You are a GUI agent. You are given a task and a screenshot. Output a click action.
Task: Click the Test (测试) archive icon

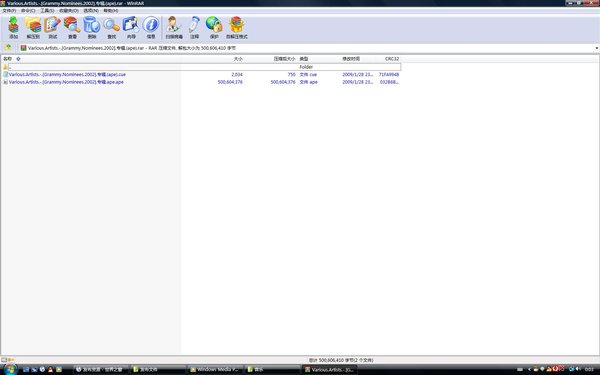coord(52,28)
